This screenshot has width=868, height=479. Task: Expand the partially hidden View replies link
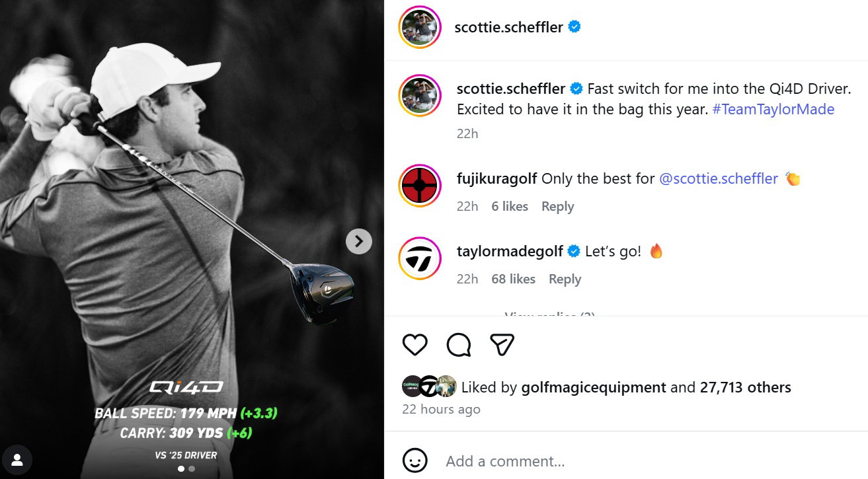click(x=549, y=314)
